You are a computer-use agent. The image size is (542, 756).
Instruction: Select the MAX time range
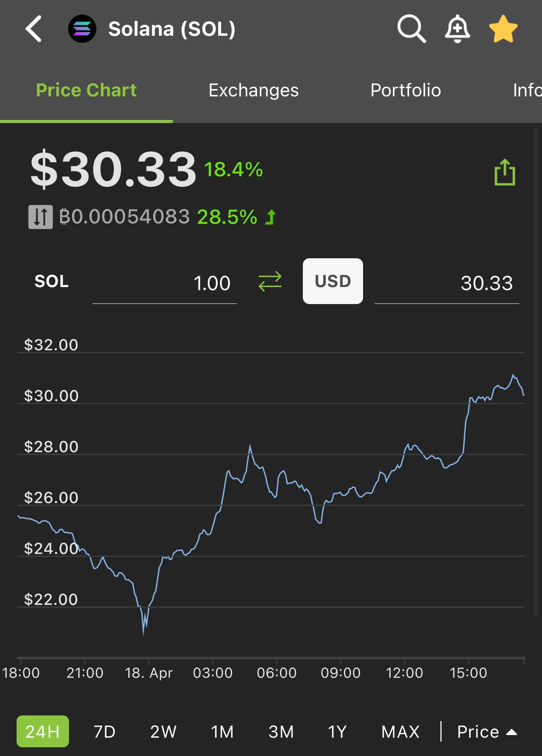[401, 732]
